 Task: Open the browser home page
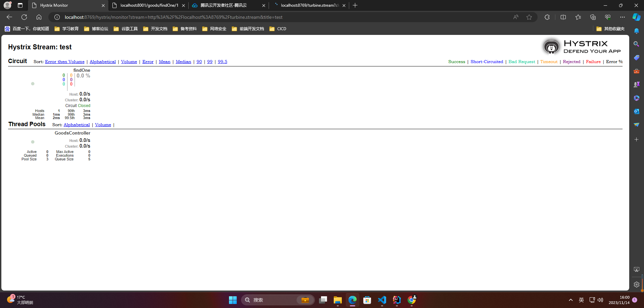(39, 17)
